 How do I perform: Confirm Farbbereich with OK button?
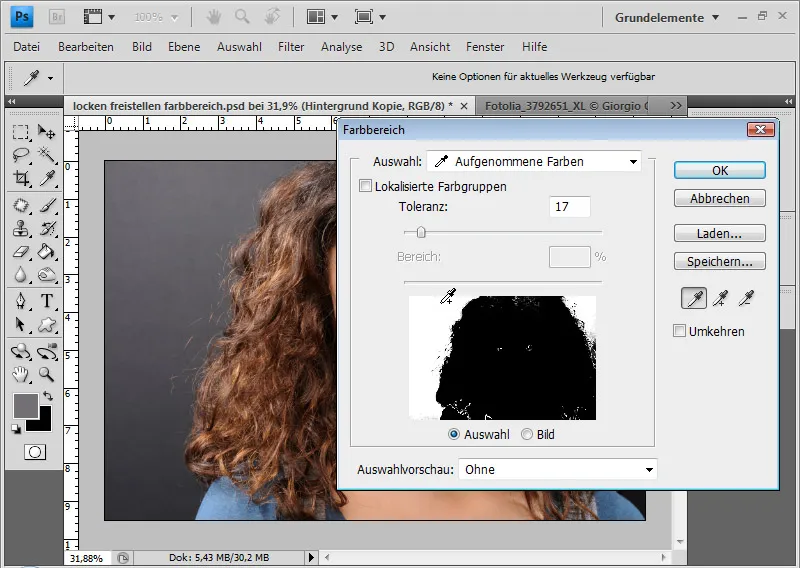tap(720, 170)
